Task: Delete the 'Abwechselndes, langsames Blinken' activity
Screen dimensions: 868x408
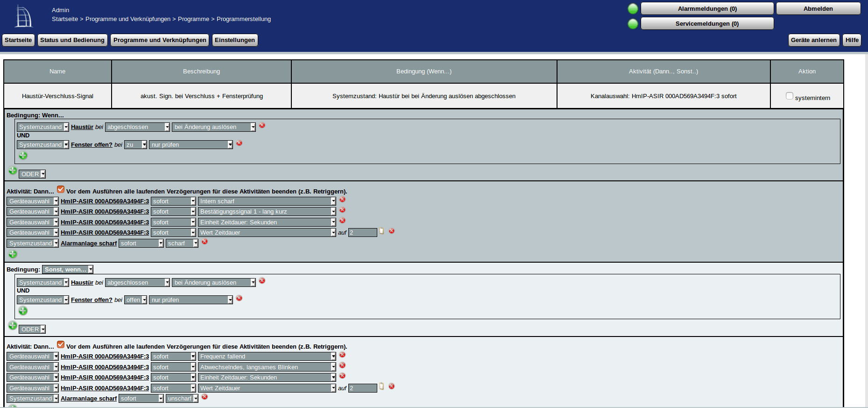Action: [342, 365]
